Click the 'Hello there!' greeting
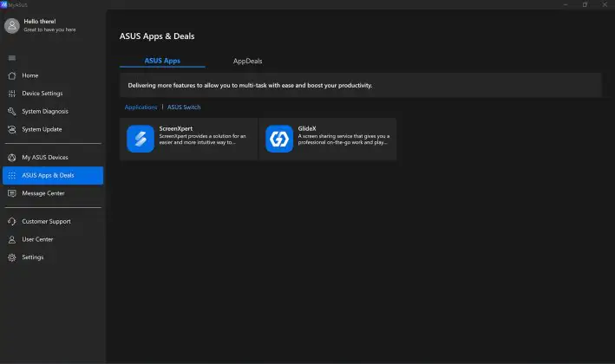 pos(40,22)
